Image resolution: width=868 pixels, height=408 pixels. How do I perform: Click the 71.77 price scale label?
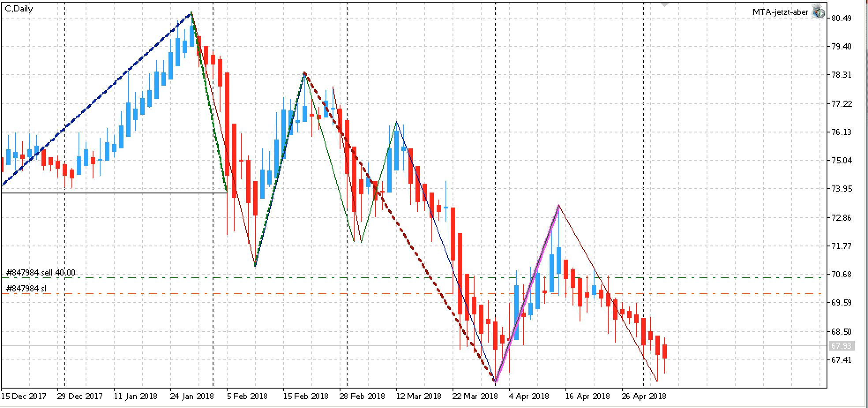pyautogui.click(x=841, y=246)
